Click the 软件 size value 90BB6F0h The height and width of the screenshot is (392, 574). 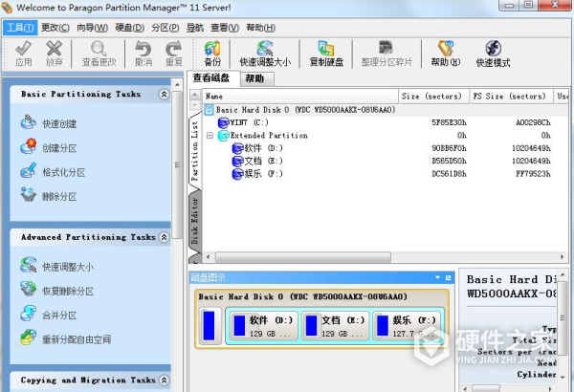[450, 148]
